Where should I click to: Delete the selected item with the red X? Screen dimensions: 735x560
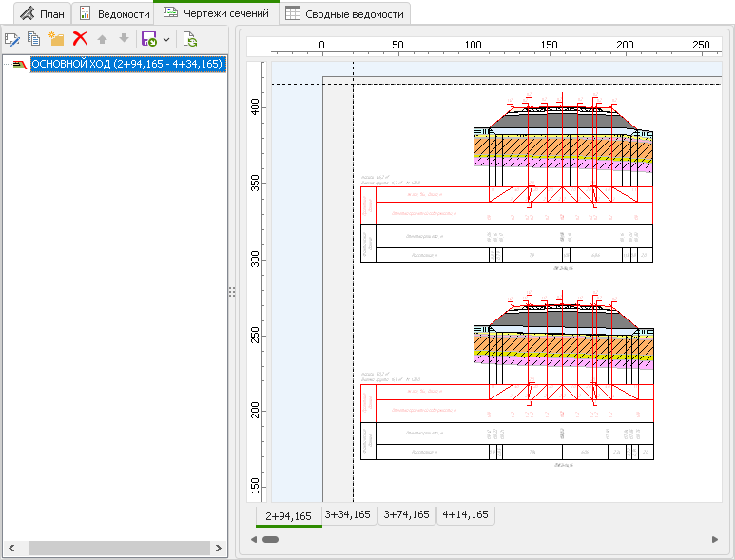(x=81, y=39)
